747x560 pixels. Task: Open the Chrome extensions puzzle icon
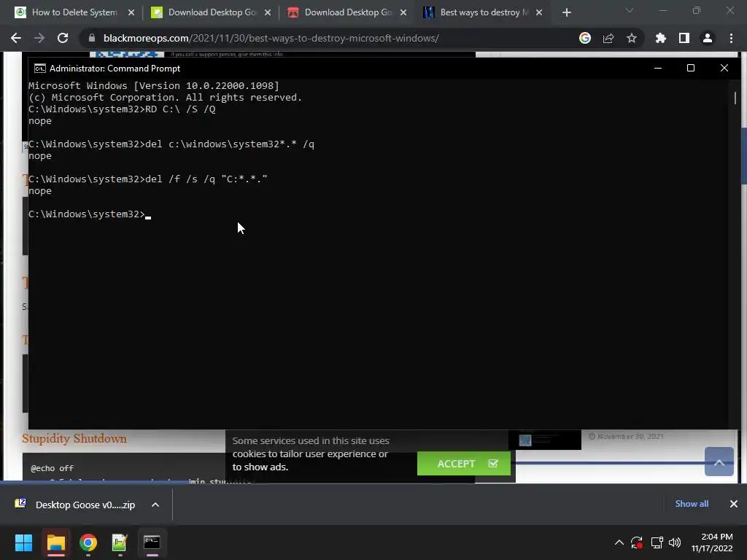pos(661,38)
